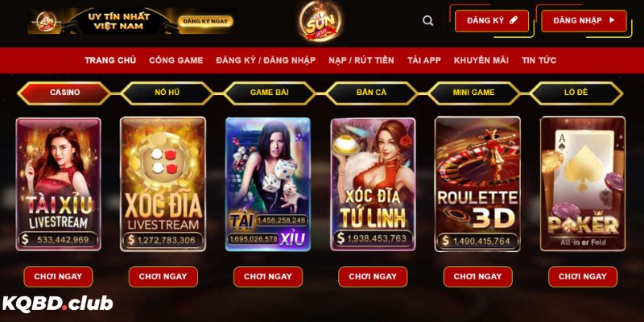Open the Tài Xỉu Livestream game card

(58, 184)
